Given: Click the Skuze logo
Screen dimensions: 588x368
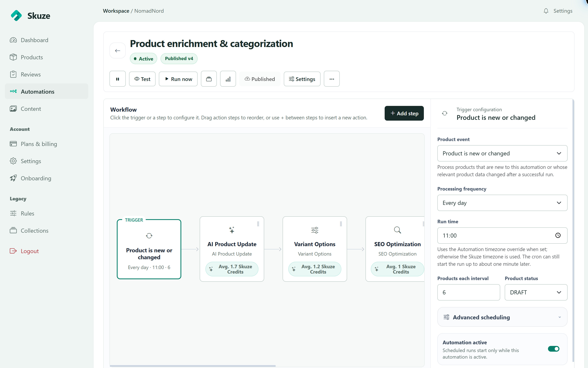Looking at the screenshot, I should pyautogui.click(x=30, y=16).
